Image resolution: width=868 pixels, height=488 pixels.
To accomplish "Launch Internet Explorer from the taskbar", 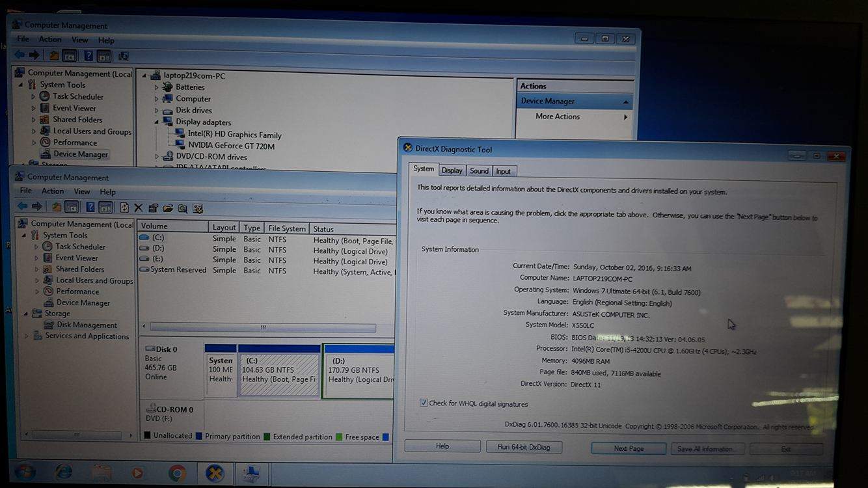I will point(64,472).
